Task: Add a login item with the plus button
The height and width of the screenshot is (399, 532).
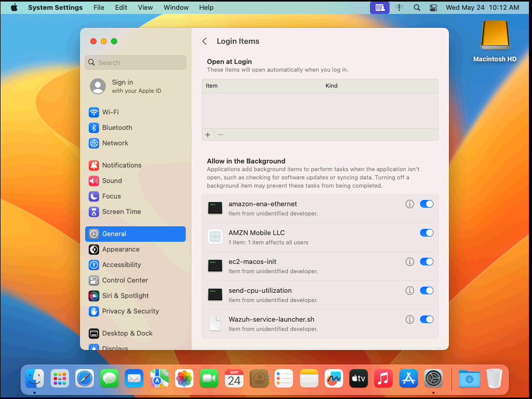Action: [207, 134]
